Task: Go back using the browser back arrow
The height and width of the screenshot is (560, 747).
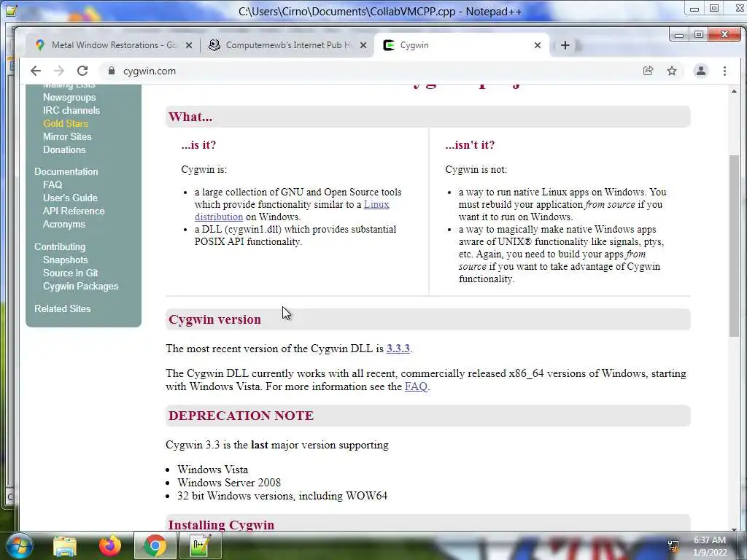Action: point(36,71)
